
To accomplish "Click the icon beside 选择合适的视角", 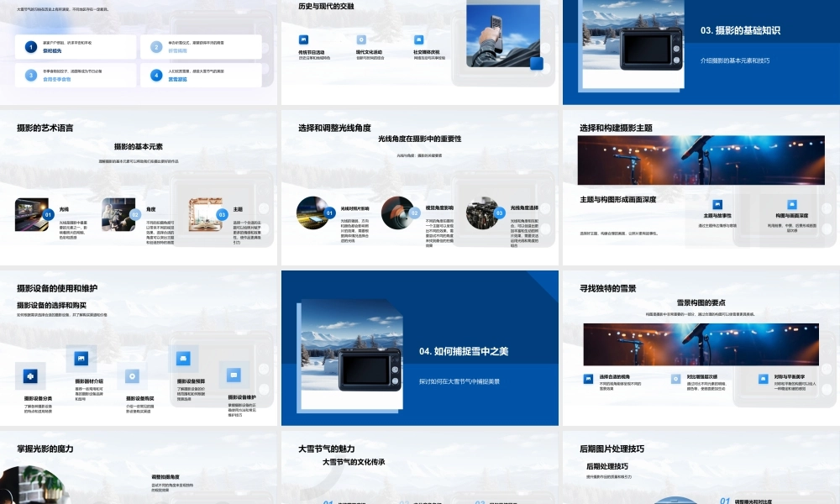I will coord(588,379).
